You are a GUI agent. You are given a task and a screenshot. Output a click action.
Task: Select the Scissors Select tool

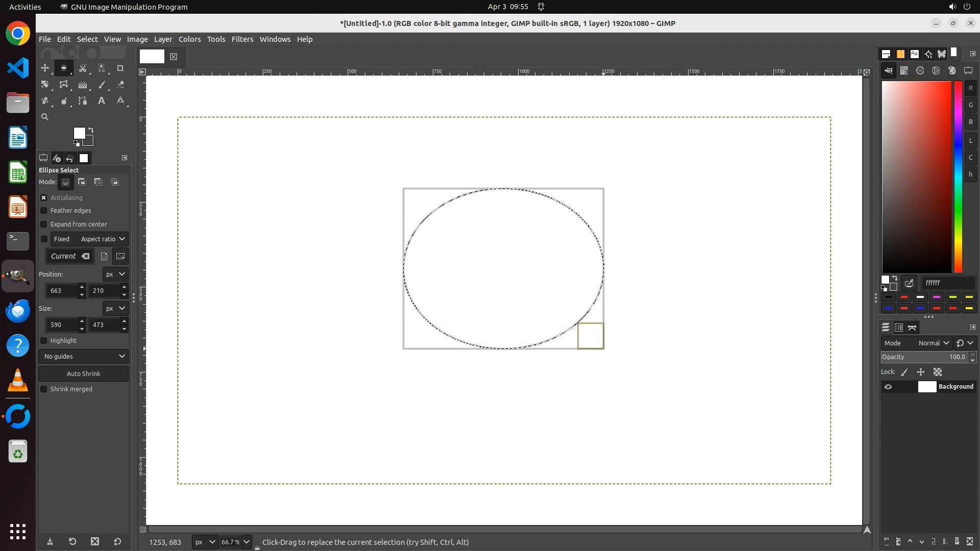(x=83, y=68)
